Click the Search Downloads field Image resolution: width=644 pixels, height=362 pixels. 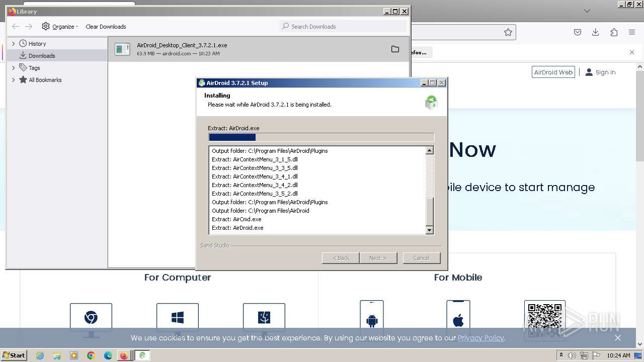(343, 26)
